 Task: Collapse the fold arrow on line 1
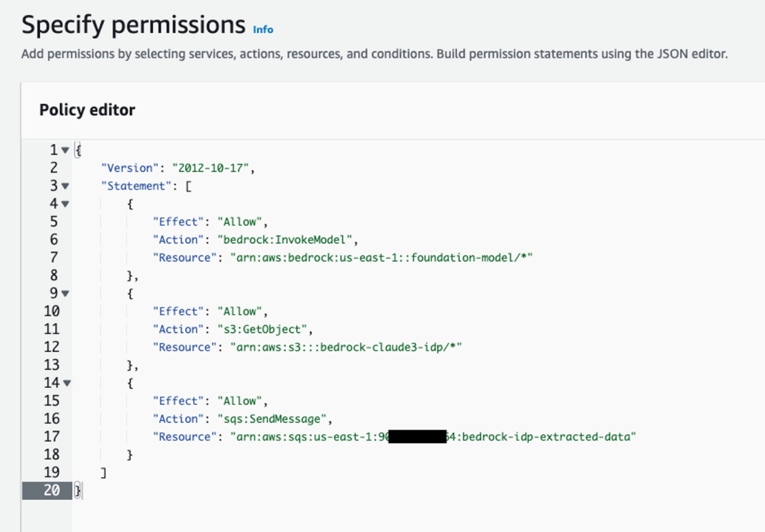coord(65,150)
